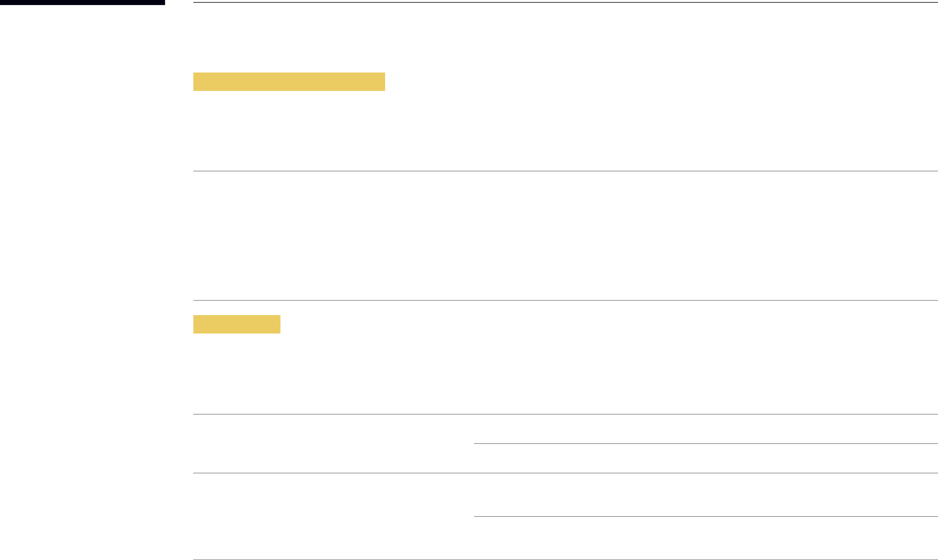Click the full-width divider below the short yellow bar section
938x560 pixels.
pos(565,414)
